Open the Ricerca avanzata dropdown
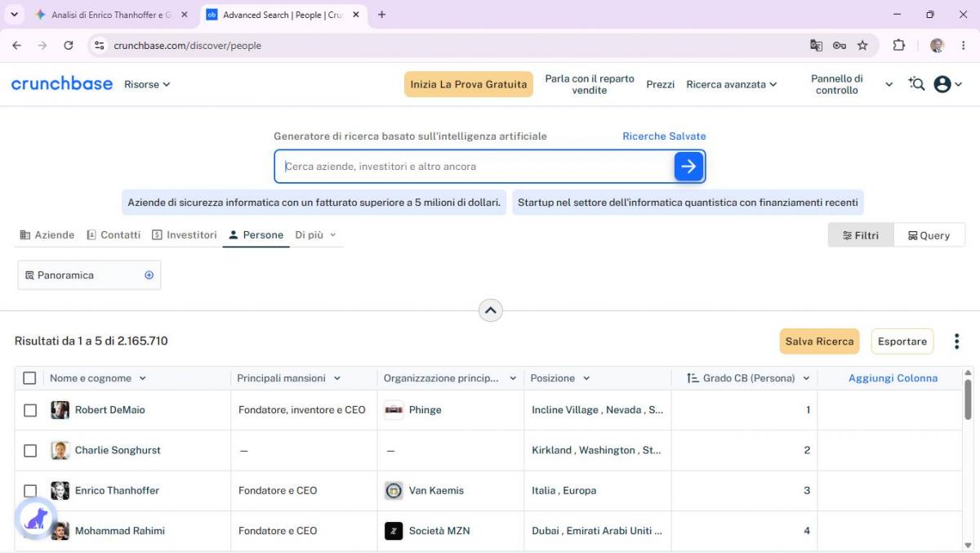The height and width of the screenshot is (553, 980). coord(732,84)
